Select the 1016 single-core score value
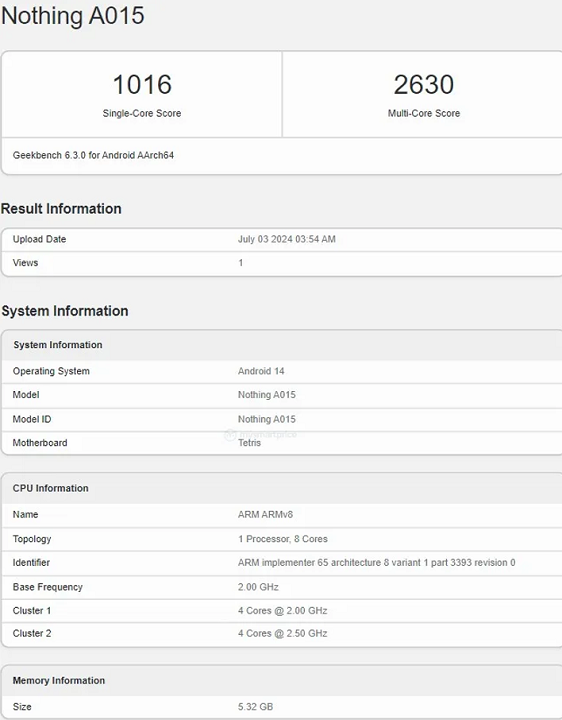Image resolution: width=562 pixels, height=720 pixels. [142, 84]
